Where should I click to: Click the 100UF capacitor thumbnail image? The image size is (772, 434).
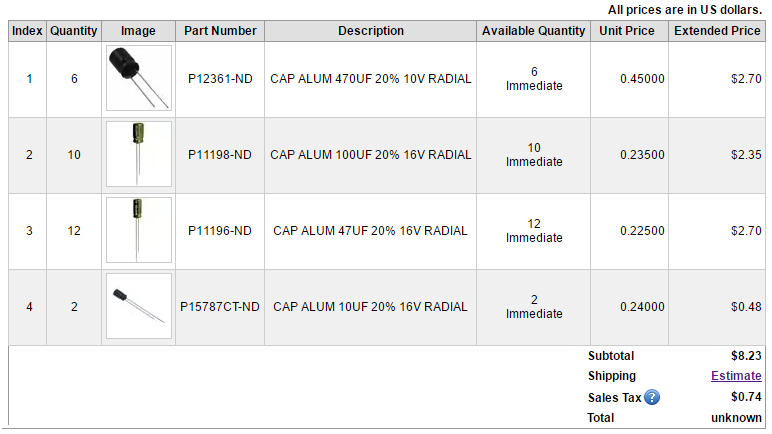pyautogui.click(x=138, y=154)
